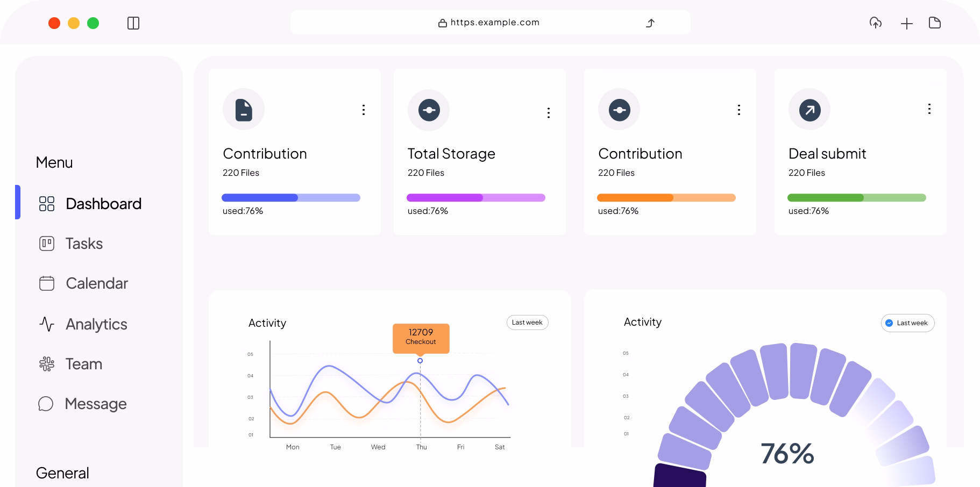
Task: Click the Last week button on the gauge chart
Action: click(907, 323)
